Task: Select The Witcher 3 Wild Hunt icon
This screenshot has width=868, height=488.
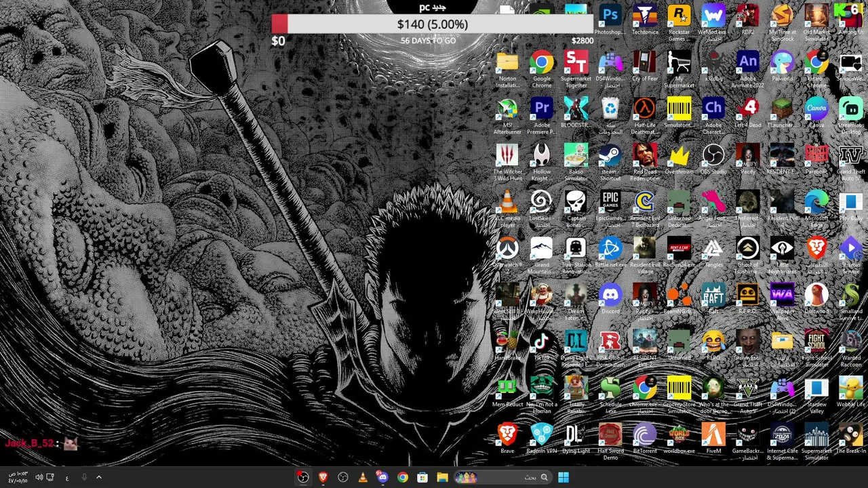Action: click(507, 163)
